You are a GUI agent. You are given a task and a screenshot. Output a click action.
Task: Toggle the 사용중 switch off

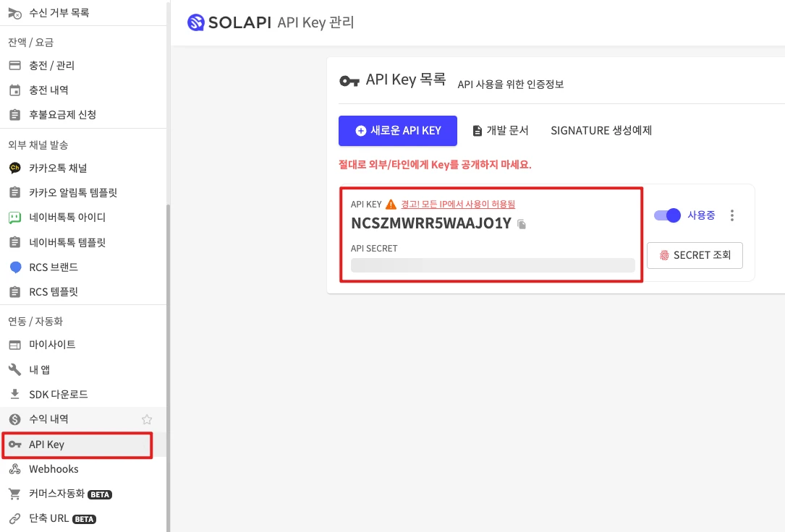(667, 215)
